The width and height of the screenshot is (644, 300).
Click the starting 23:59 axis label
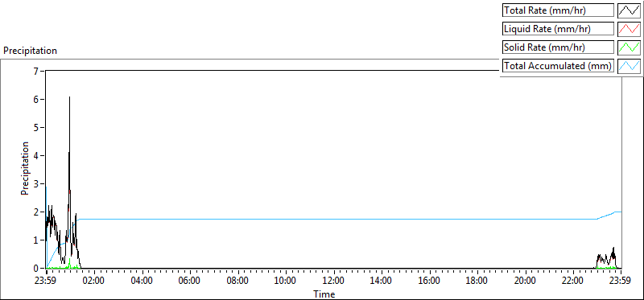[x=47, y=282]
